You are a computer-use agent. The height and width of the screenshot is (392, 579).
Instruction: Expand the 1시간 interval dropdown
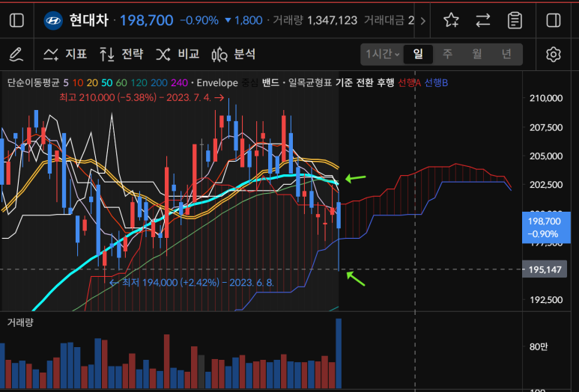pyautogui.click(x=382, y=54)
